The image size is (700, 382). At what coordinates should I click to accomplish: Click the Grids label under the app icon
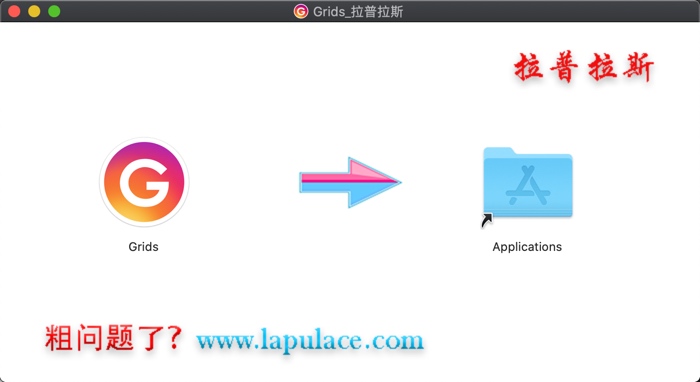(x=143, y=247)
